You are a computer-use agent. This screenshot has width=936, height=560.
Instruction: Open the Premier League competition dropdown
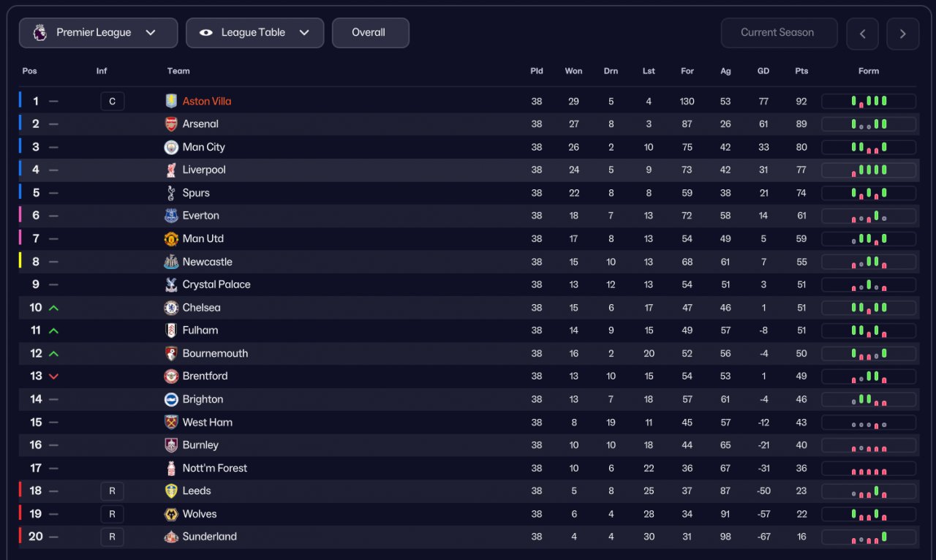click(98, 33)
